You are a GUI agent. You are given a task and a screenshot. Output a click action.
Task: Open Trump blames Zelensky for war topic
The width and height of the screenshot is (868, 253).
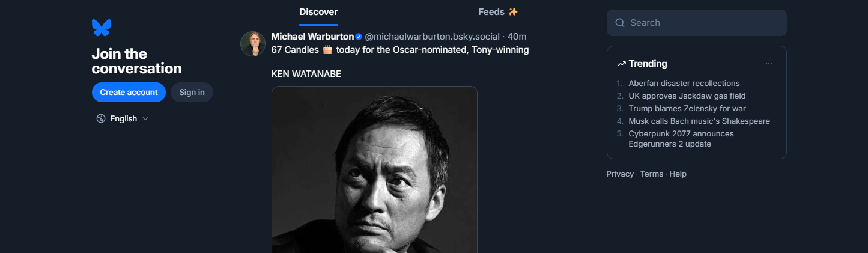[x=687, y=108]
